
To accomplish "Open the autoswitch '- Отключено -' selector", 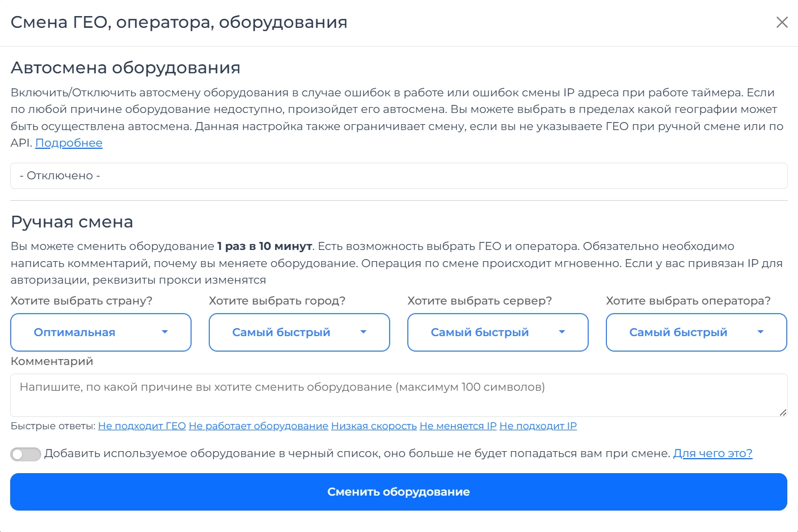I will [x=399, y=176].
